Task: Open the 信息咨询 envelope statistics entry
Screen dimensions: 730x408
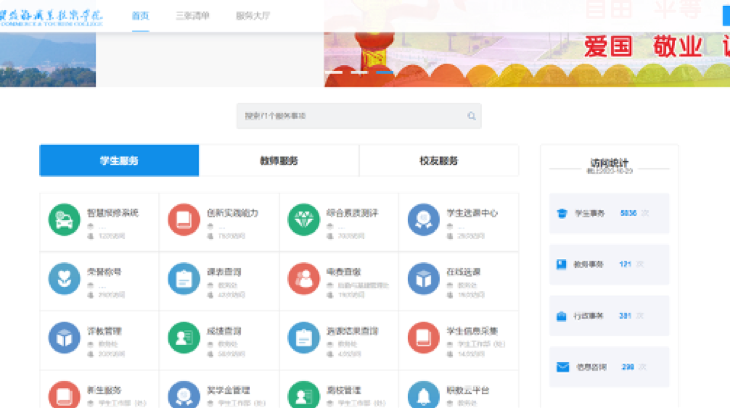Action: (608, 367)
